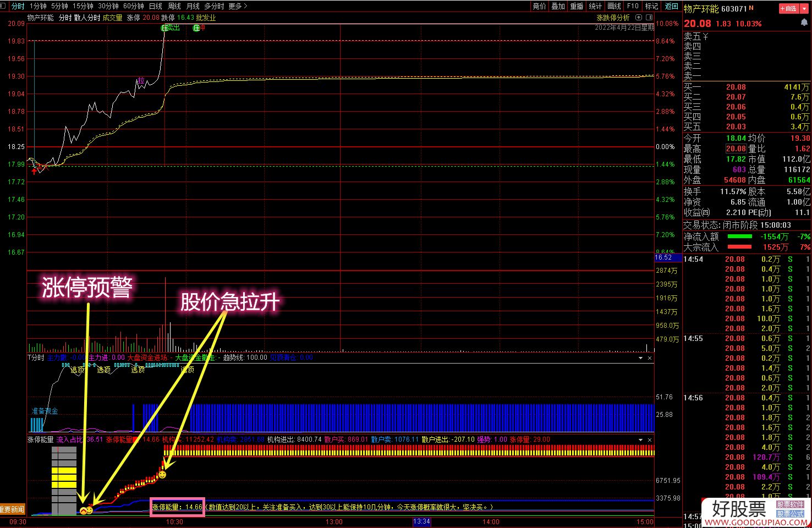Switch to the 15分钟 period
This screenshot has height=528, width=812.
tap(83, 6)
